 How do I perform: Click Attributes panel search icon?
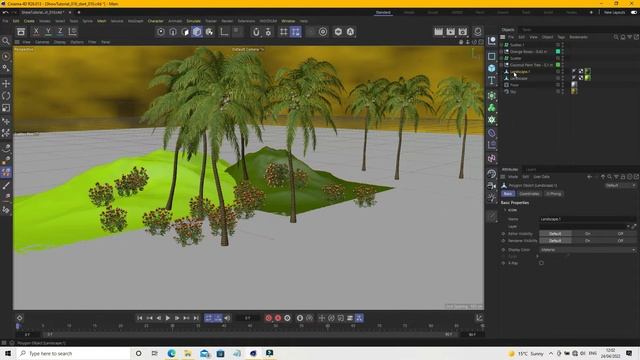[x=609, y=177]
